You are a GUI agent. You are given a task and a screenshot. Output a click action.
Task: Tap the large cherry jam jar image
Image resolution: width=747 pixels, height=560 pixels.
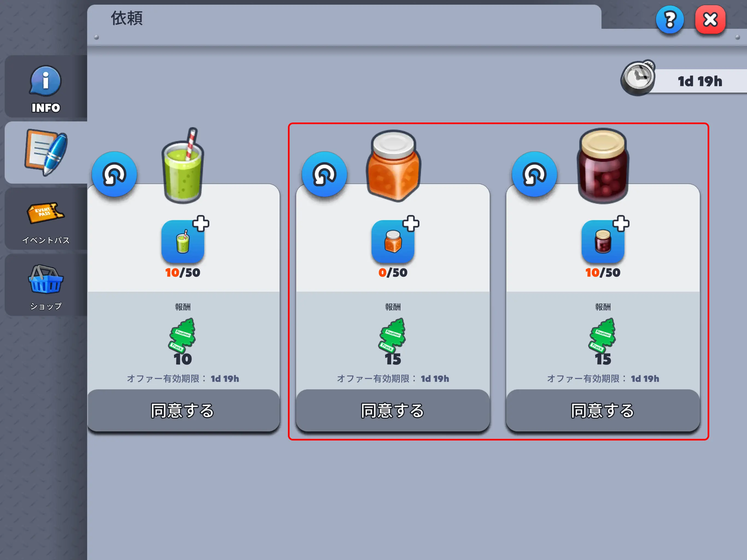coord(603,166)
